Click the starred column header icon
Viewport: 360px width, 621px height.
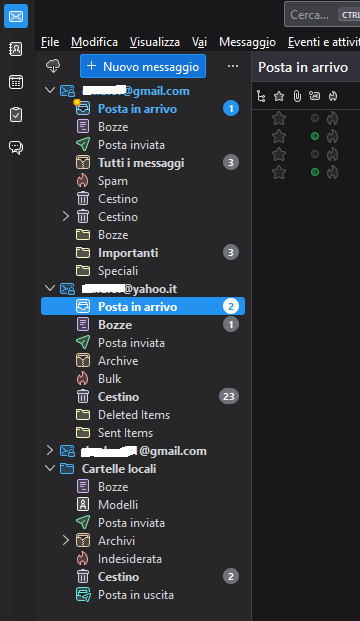[279, 96]
